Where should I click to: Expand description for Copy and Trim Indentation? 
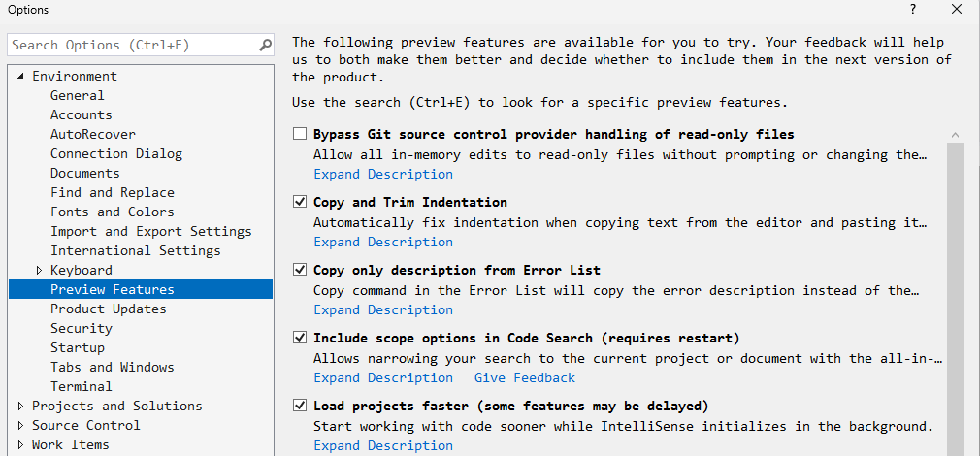382,242
